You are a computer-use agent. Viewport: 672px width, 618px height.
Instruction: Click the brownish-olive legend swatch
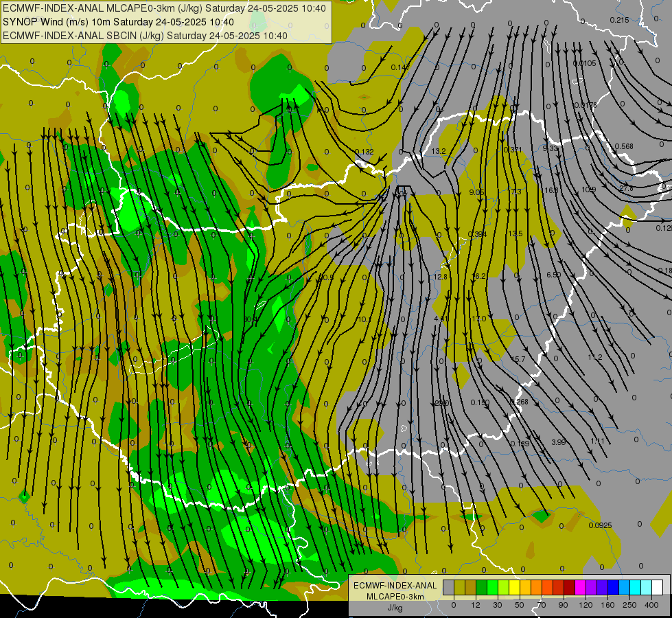tap(471, 587)
